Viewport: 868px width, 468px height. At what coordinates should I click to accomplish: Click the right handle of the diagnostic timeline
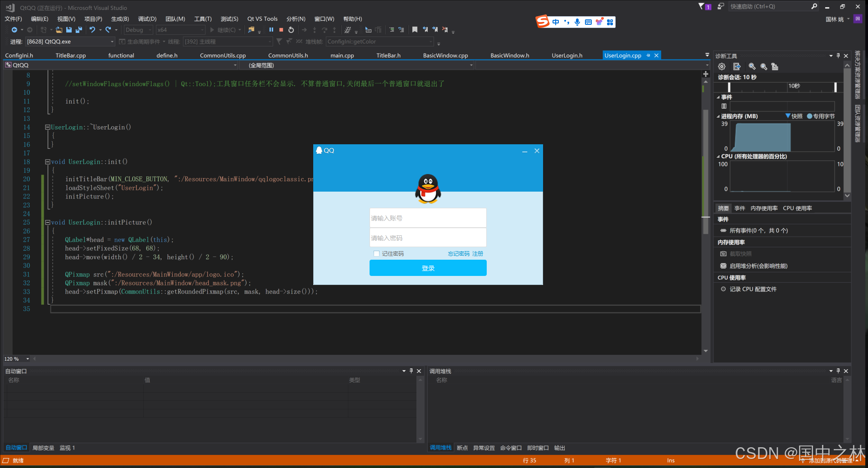click(x=835, y=87)
